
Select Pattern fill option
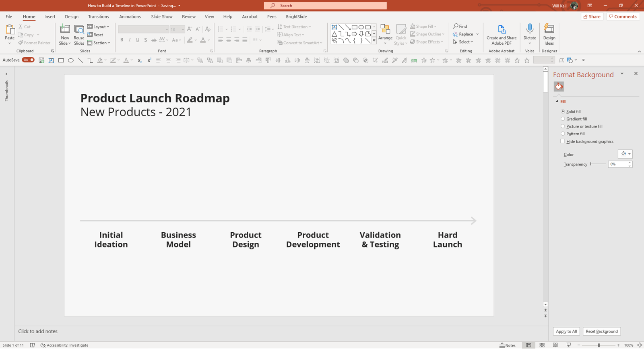click(563, 134)
